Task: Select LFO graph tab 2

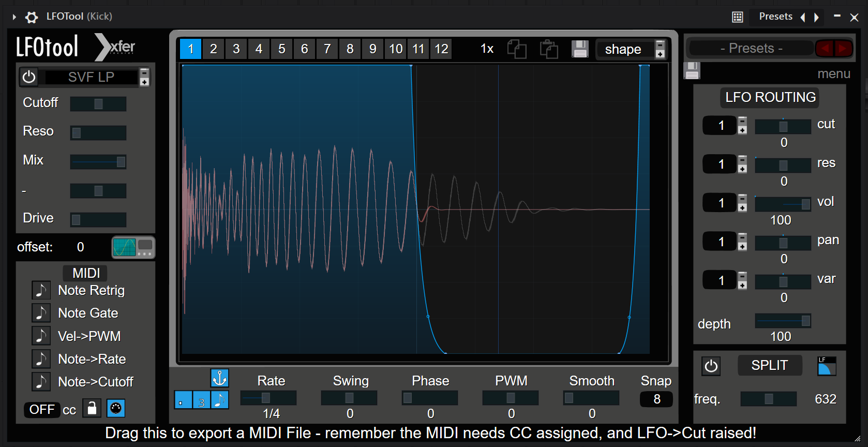Action: click(x=213, y=49)
